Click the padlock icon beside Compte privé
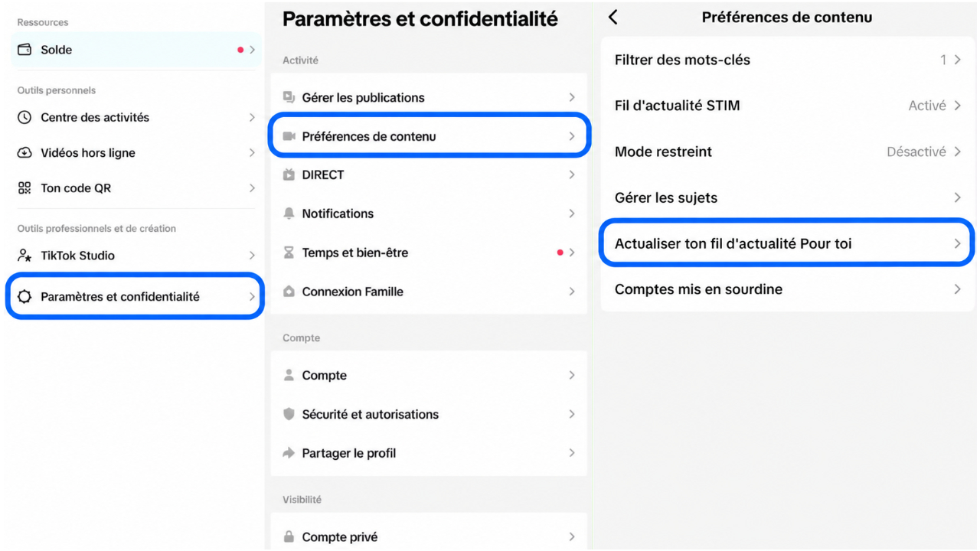The width and height of the screenshot is (980, 551). coord(289,536)
